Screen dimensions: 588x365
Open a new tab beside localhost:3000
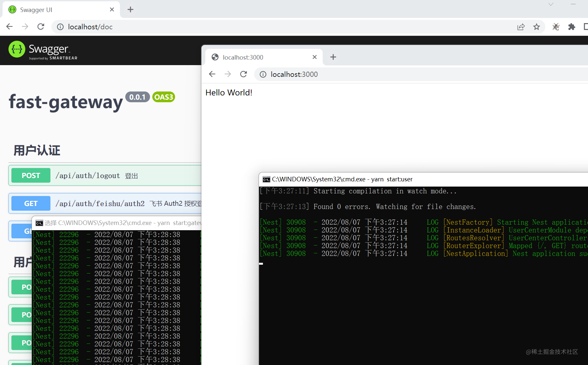333,57
